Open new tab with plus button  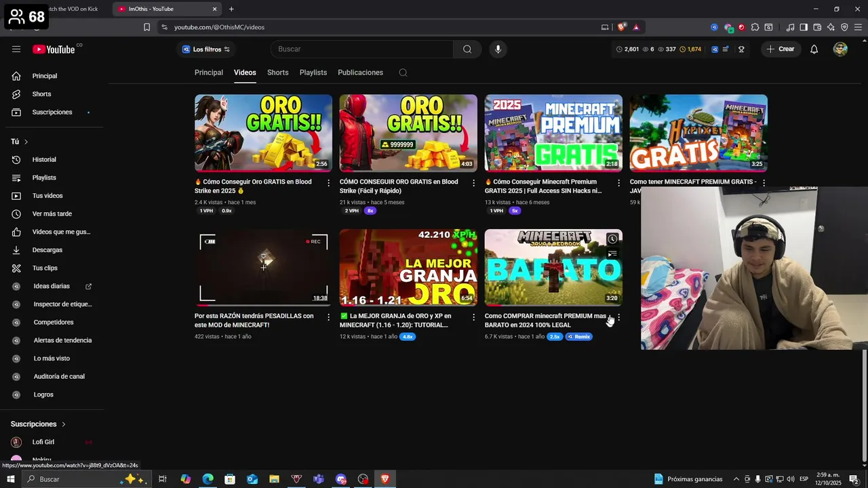(231, 9)
